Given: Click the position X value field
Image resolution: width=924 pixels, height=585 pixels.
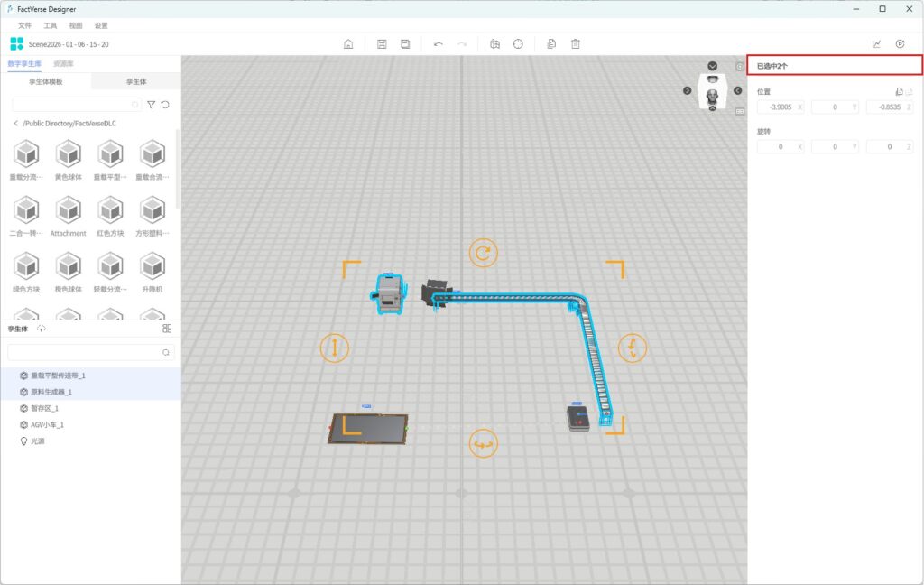Looking at the screenshot, I should tap(778, 107).
